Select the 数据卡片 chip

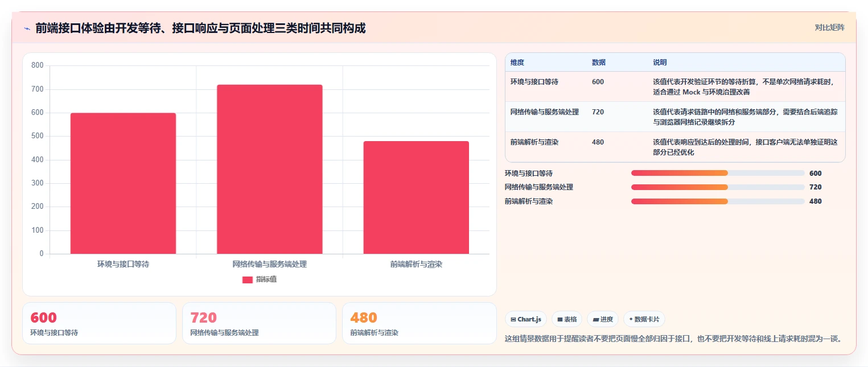click(644, 319)
